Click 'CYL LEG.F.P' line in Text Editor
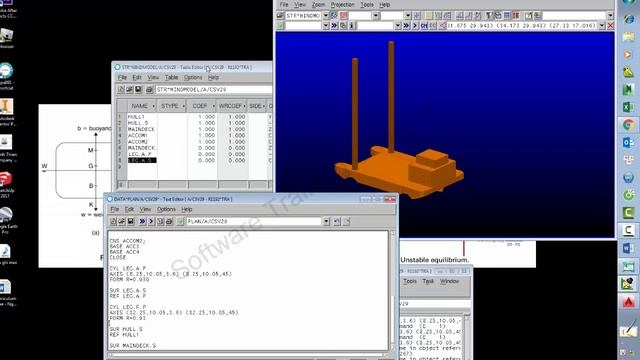The image size is (640, 360). (x=128, y=307)
